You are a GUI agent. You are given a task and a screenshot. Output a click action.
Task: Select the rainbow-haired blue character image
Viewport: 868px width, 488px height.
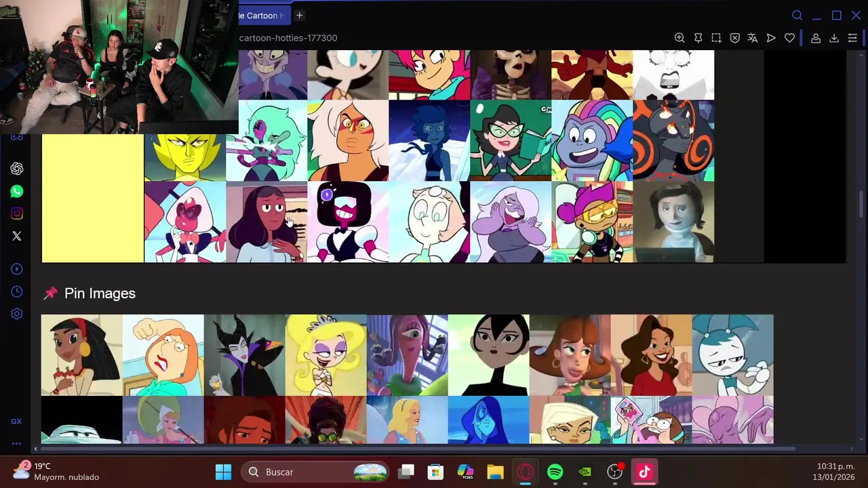click(x=592, y=141)
